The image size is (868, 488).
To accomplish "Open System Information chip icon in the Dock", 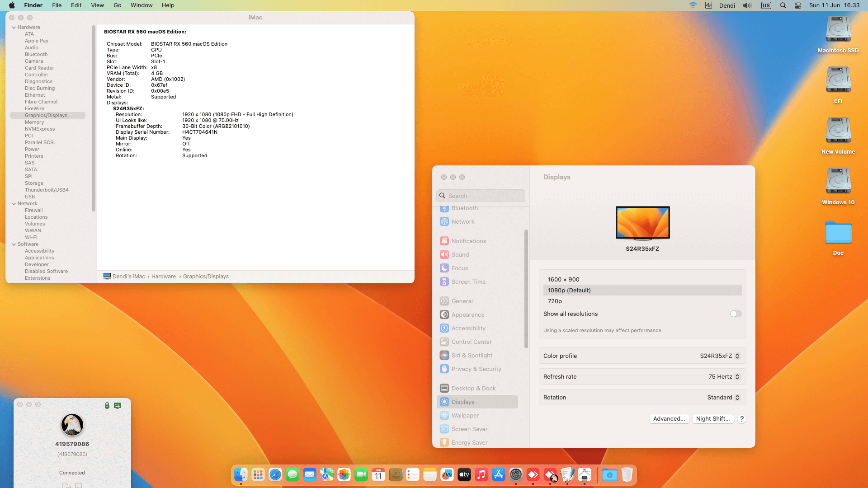I will tap(585, 474).
